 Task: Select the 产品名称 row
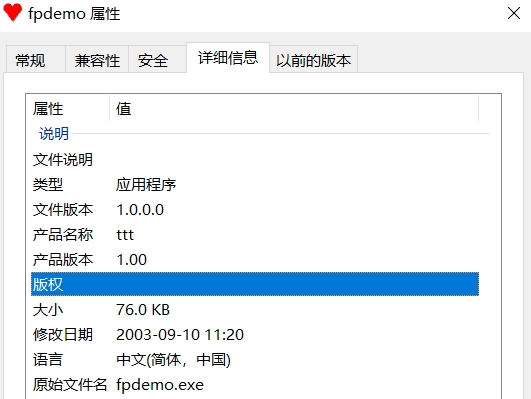[x=255, y=235]
